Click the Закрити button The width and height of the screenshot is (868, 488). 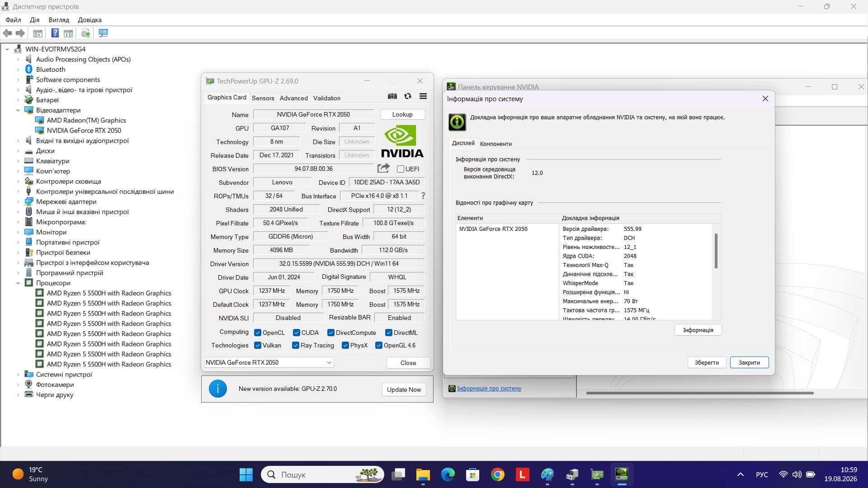(749, 362)
